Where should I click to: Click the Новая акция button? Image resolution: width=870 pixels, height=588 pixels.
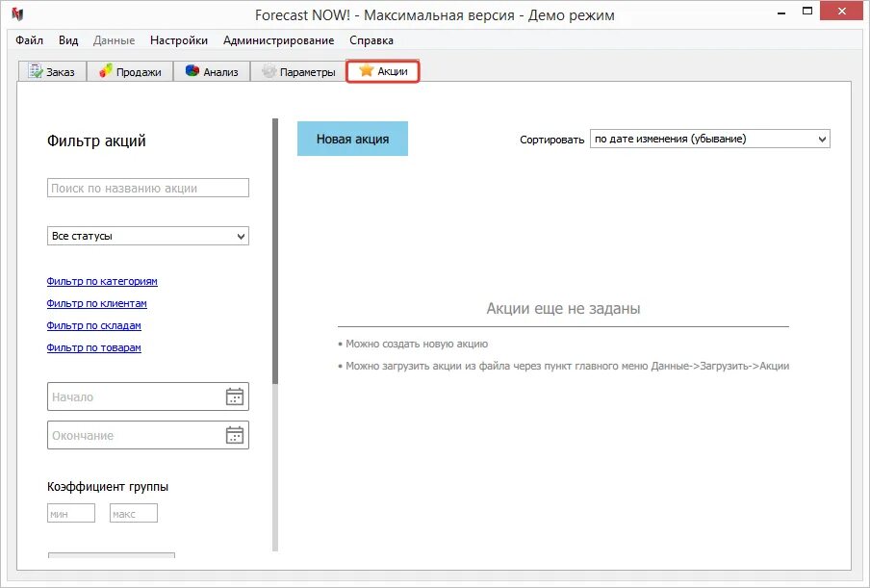tap(352, 139)
